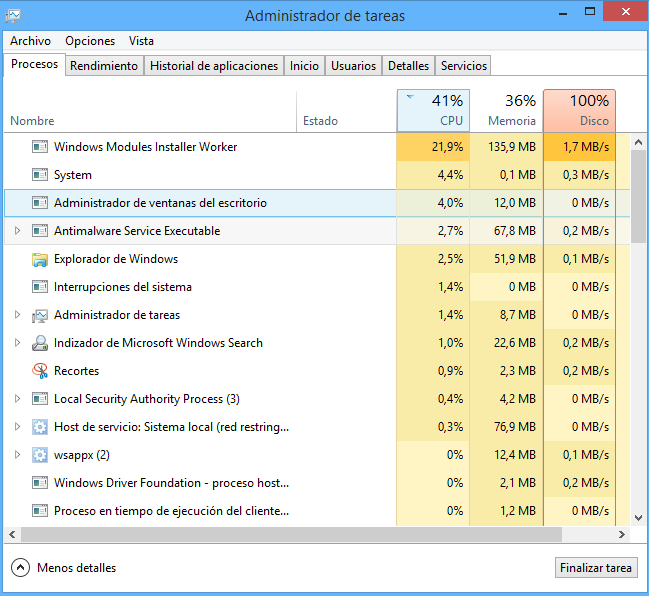Click the vertical scrollbar up arrow
Image resolution: width=649 pixels, height=596 pixels.
tap(638, 142)
